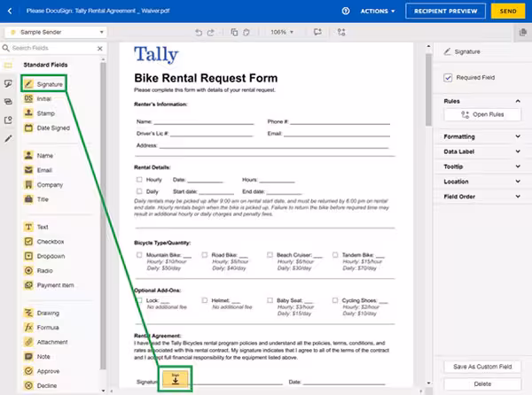Undo the last action in toolbar

199,33
